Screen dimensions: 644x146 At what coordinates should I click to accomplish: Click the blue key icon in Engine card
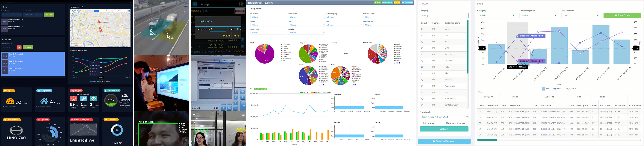(x=83, y=99)
